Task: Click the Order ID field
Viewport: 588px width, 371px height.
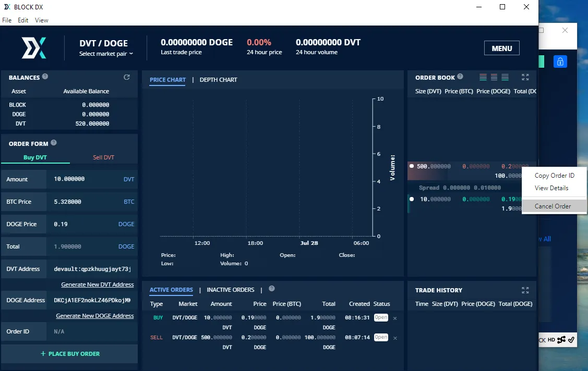Action: point(92,331)
